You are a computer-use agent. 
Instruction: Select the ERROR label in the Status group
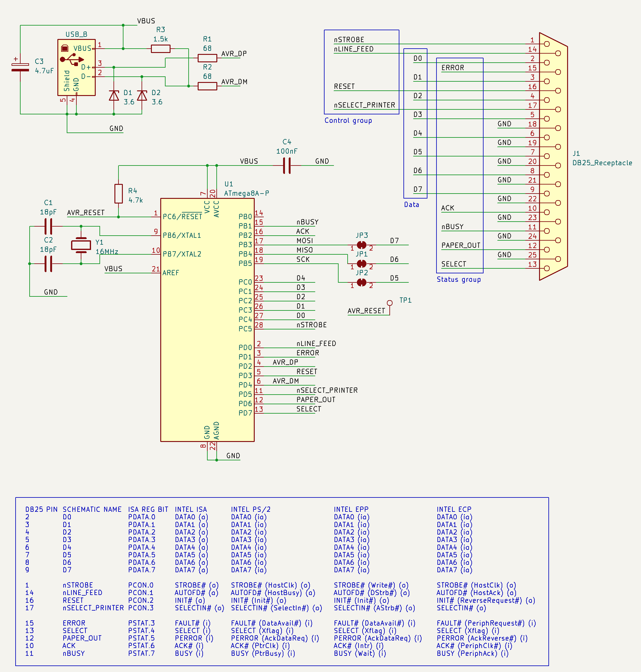coord(453,68)
